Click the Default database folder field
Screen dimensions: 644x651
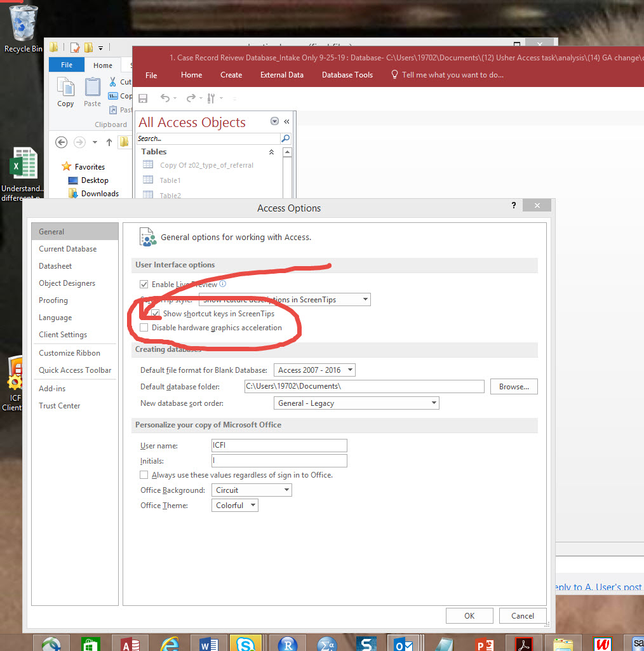[364, 386]
